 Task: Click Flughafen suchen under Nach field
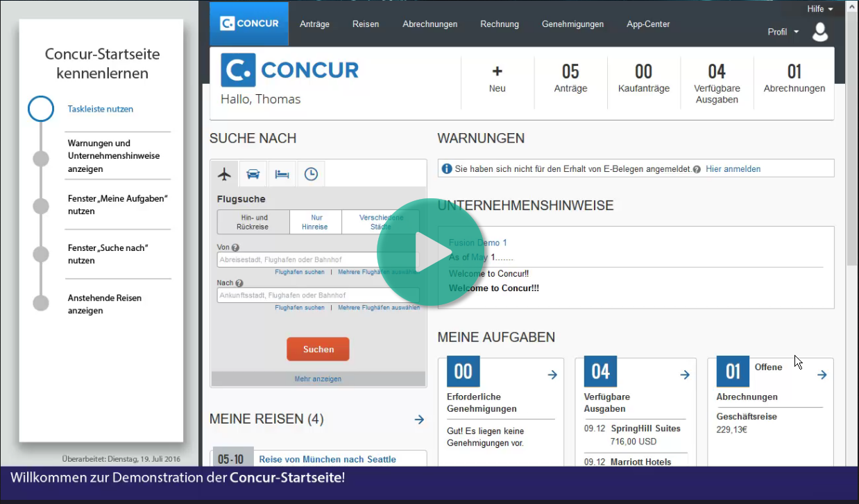click(x=299, y=308)
